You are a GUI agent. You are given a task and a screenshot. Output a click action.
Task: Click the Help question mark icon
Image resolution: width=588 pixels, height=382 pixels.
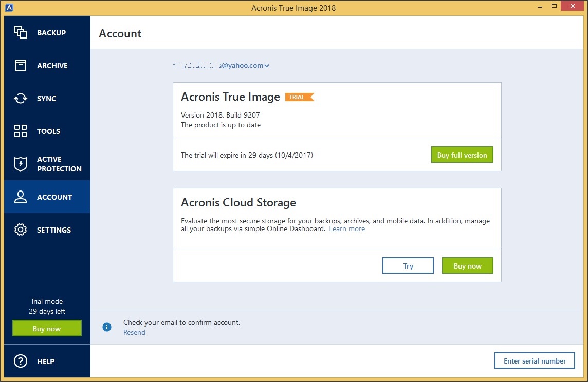pos(21,361)
